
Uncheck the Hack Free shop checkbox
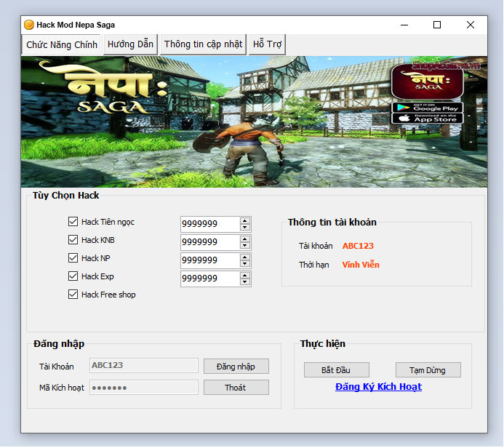(73, 295)
